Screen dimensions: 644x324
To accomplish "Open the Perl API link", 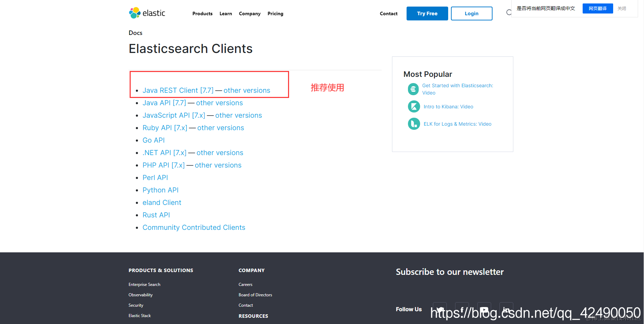I will coord(155,178).
